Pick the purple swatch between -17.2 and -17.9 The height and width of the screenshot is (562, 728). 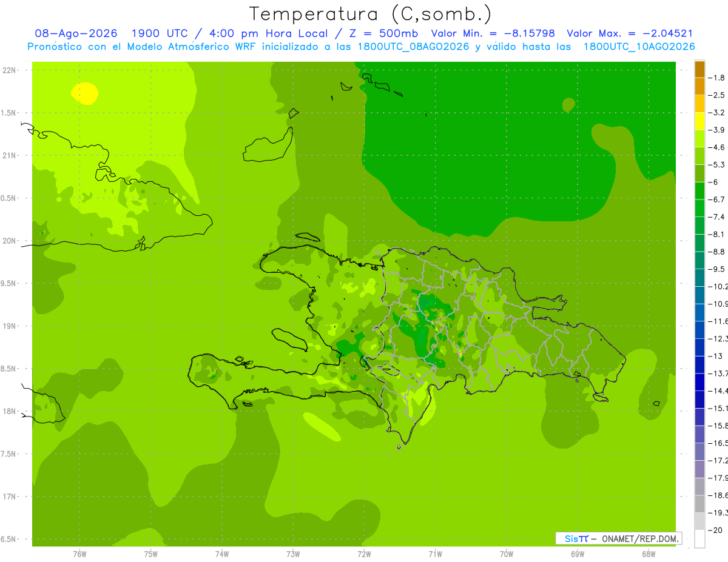coord(700,469)
